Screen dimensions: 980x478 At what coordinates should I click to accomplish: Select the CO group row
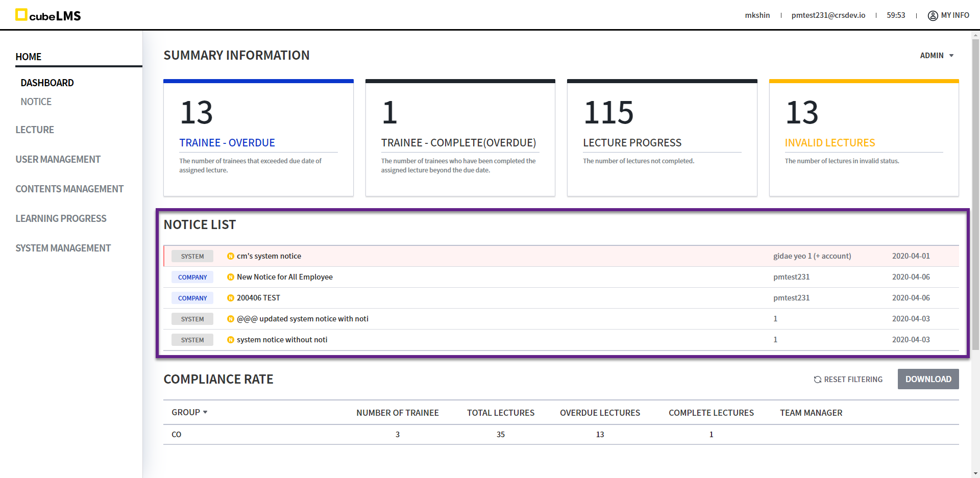click(x=177, y=435)
